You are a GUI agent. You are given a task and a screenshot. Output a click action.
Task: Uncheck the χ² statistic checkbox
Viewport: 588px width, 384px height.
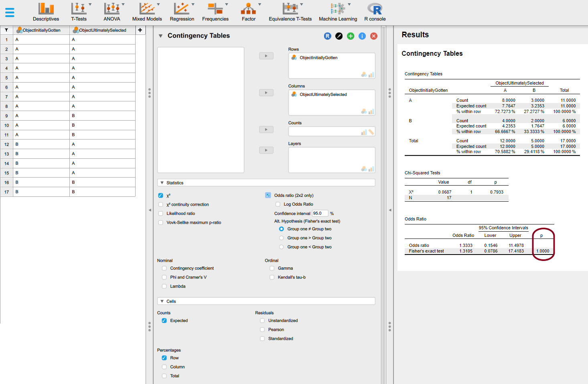coord(161,196)
